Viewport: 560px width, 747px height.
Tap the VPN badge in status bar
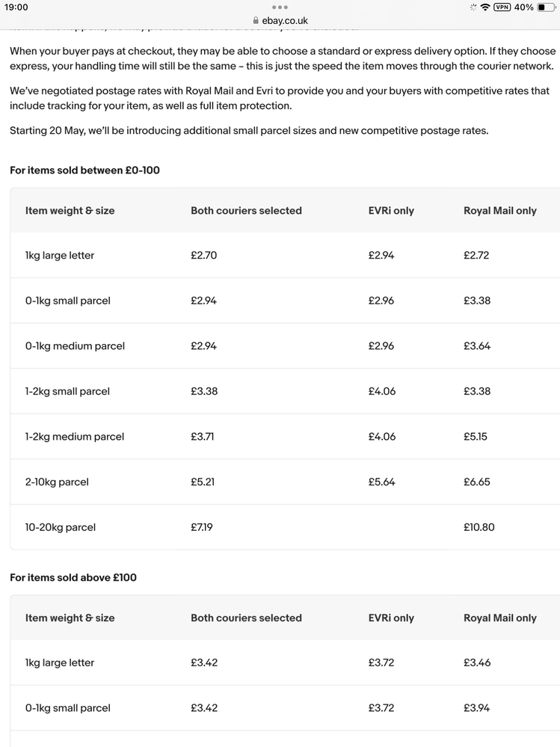click(502, 7)
